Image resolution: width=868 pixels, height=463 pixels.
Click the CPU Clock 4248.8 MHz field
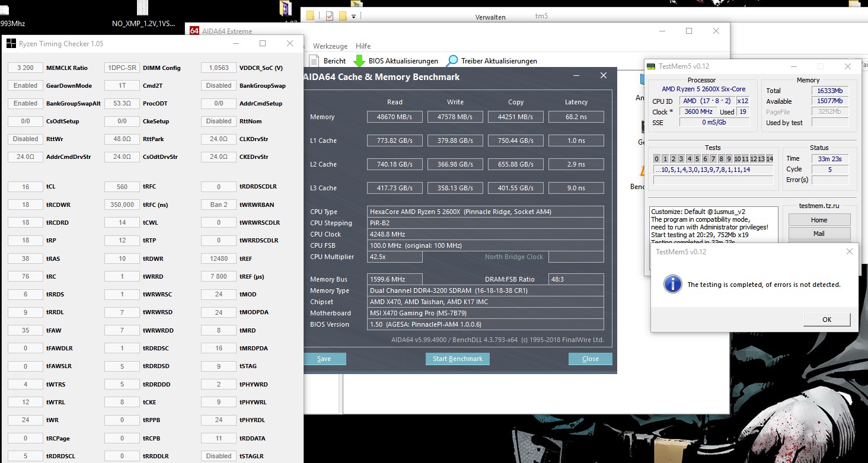[x=485, y=234]
